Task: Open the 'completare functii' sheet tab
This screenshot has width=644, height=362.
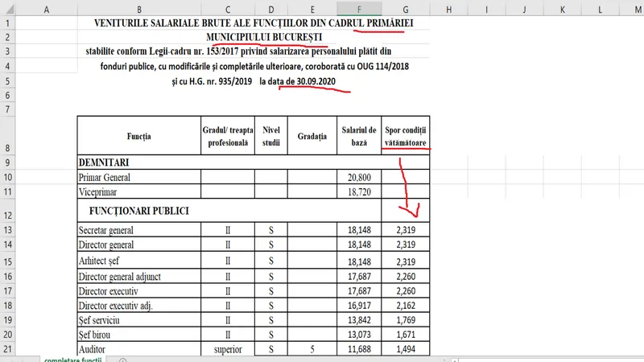Action: point(76,359)
